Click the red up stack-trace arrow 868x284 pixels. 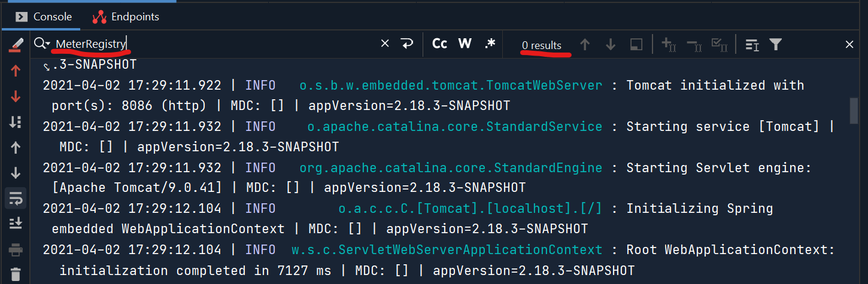coord(16,71)
